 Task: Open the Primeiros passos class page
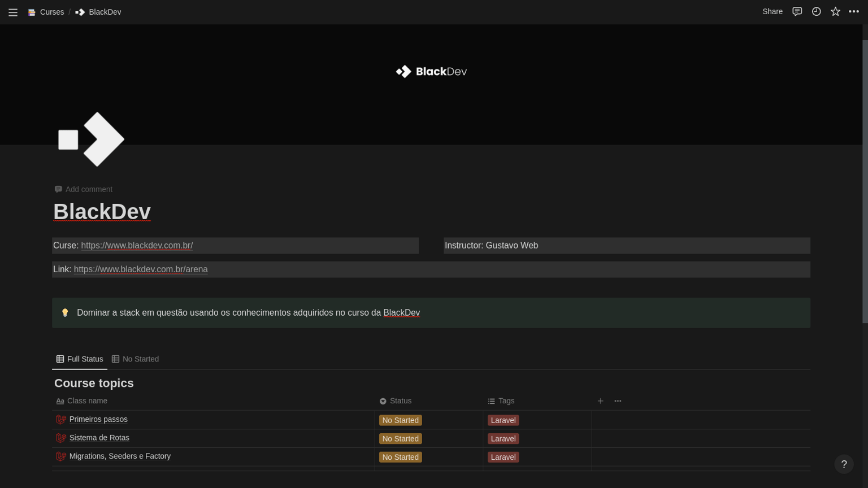pyautogui.click(x=98, y=420)
